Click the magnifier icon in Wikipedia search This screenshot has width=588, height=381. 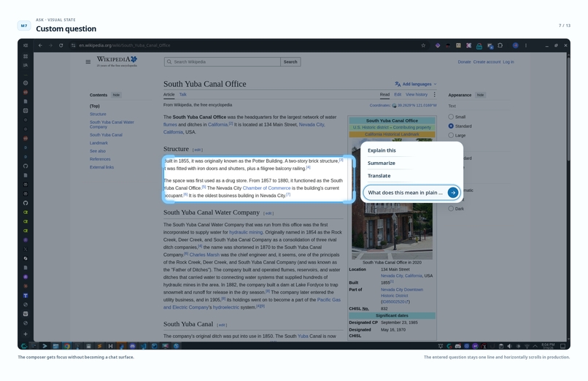(169, 62)
